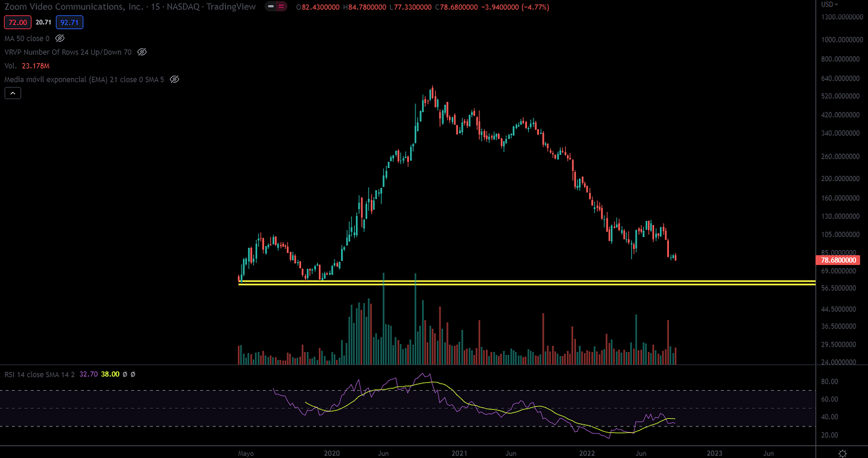868x458 pixels.
Task: Click the 2021 label on time axis
Action: tap(460, 453)
